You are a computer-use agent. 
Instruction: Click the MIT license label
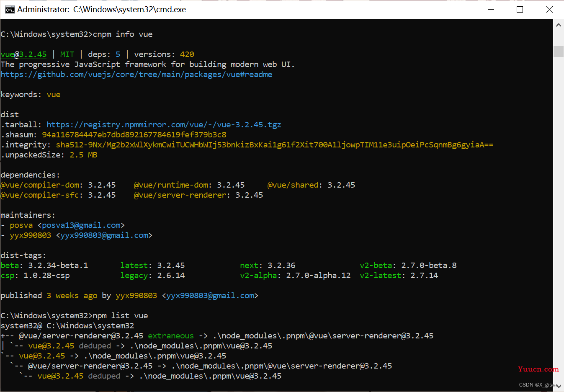(67, 54)
